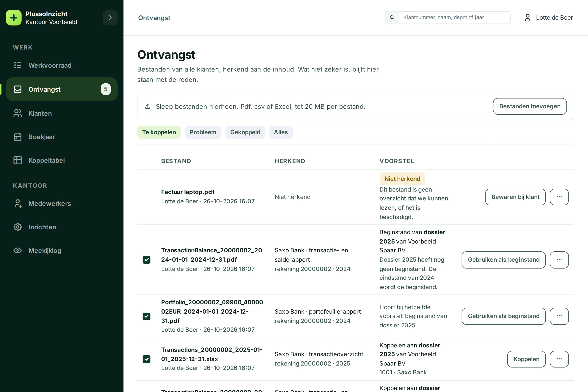Click the BESTAND column header
The image size is (588, 392).
click(176, 161)
